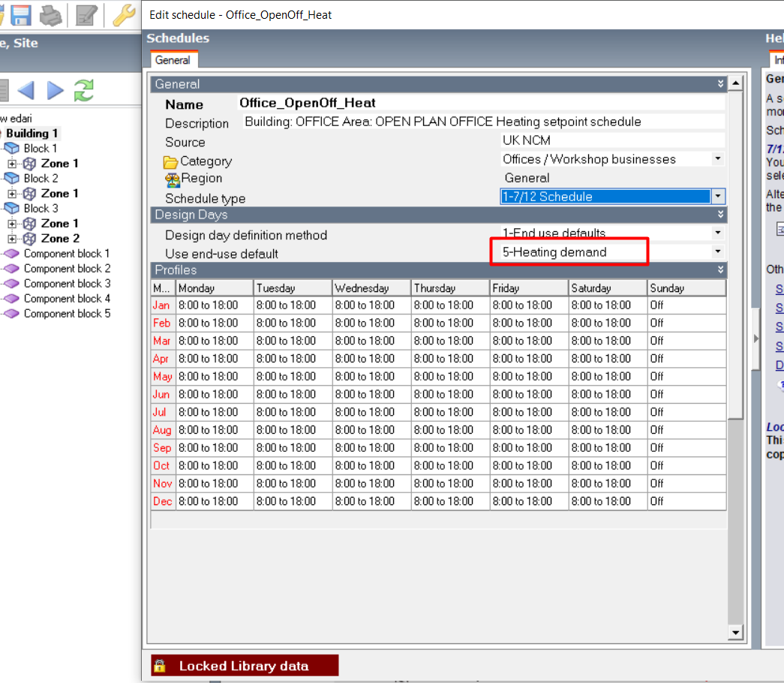Click the padlock icon on the Locked Library banner
The width and height of the screenshot is (784, 683).
pos(160,666)
